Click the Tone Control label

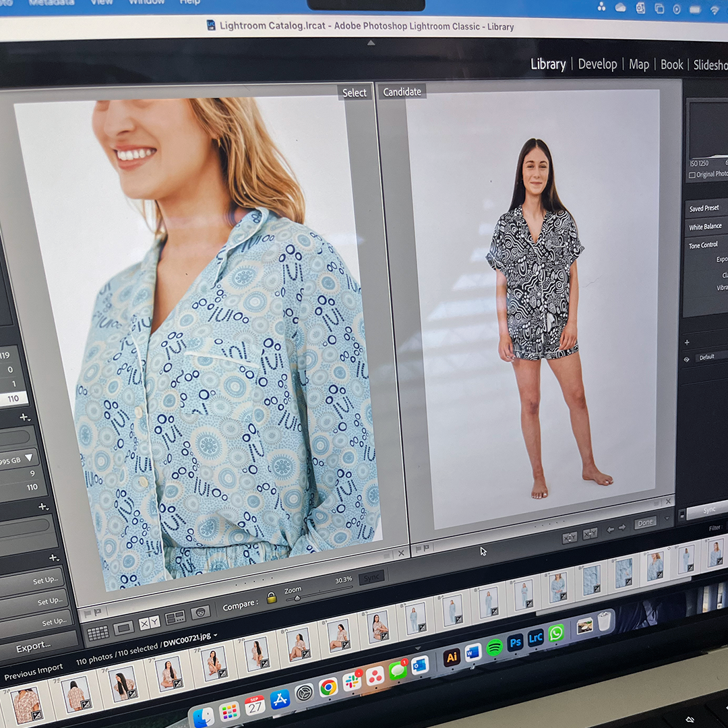[703, 245]
